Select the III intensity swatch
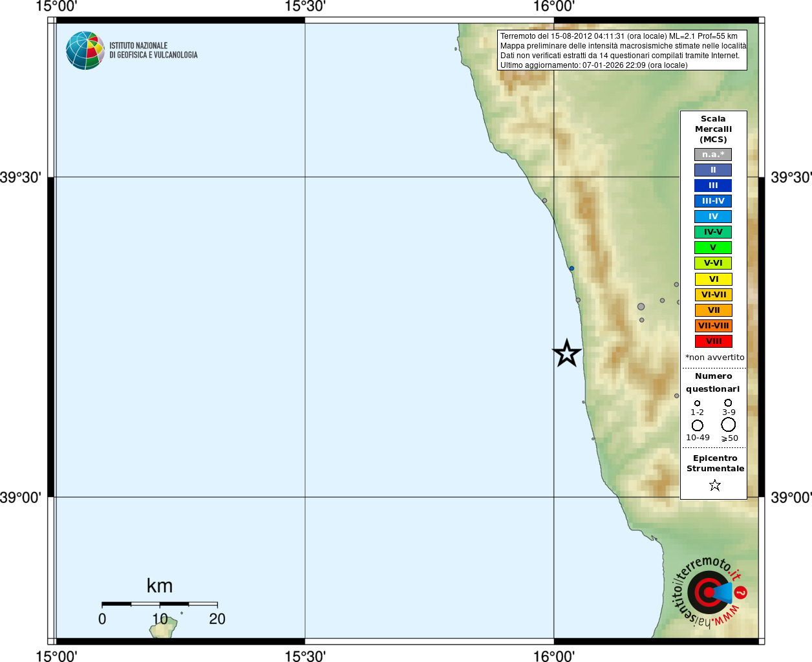Screen dimensions: 812x662 point(713,186)
